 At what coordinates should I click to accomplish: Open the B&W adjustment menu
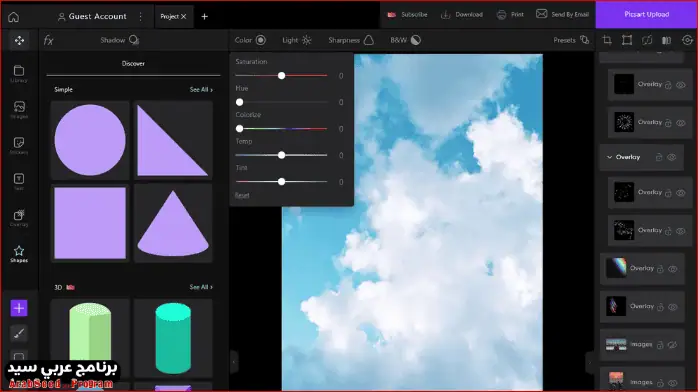coord(406,40)
